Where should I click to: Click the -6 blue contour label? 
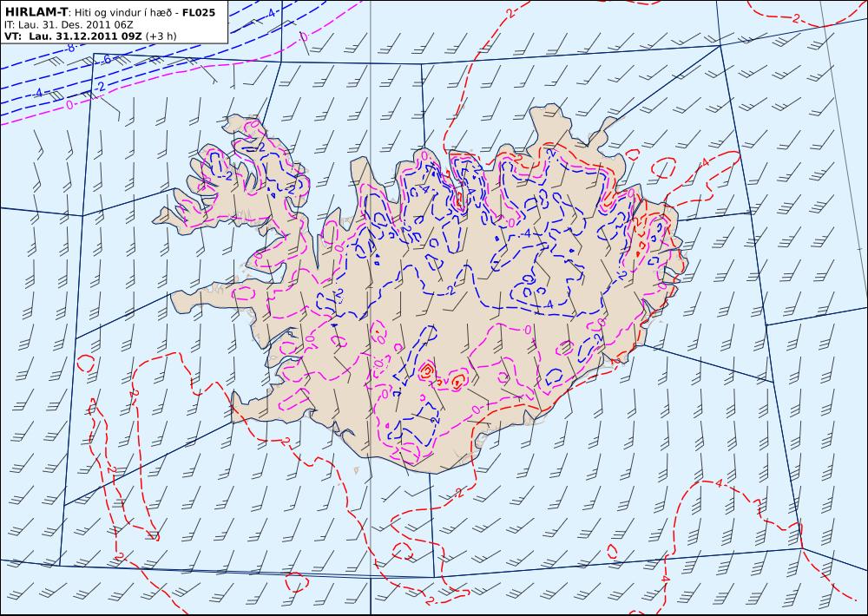[x=107, y=59]
